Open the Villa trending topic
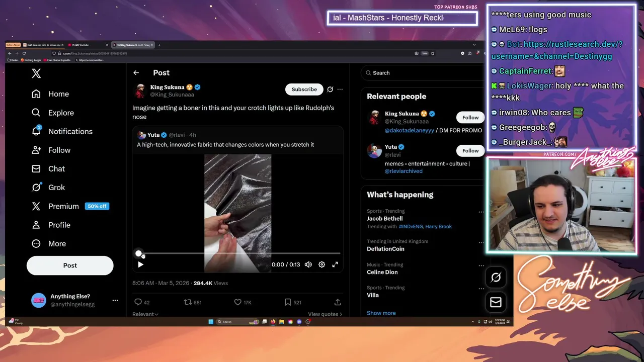The image size is (644, 362). pos(373,295)
